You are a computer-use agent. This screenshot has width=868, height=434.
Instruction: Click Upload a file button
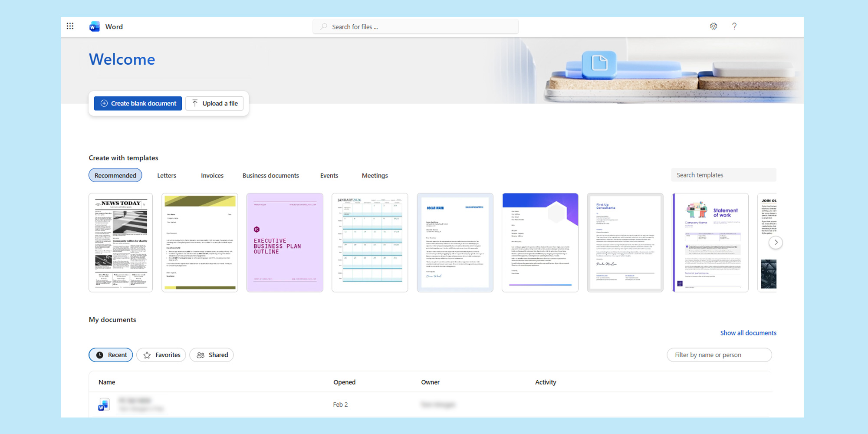215,103
